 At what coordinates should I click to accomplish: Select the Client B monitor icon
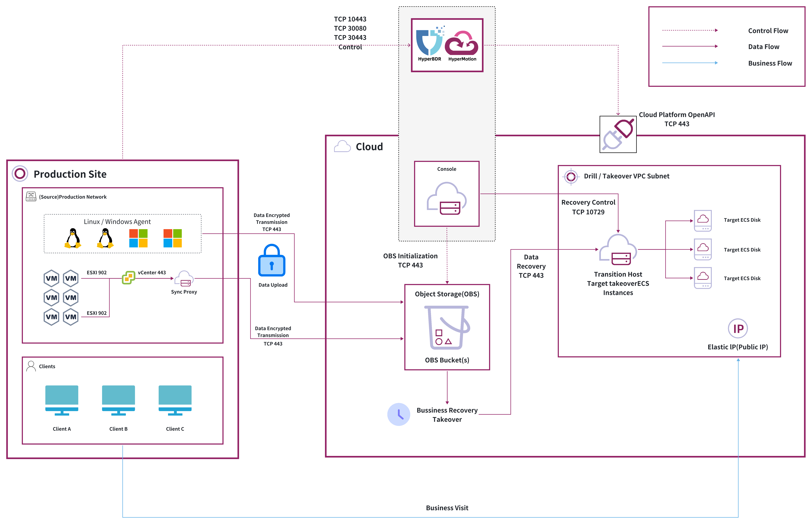pos(118,400)
